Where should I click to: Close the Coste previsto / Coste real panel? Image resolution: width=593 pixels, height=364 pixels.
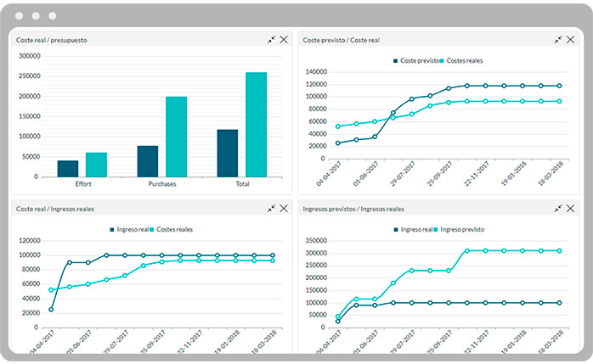[x=571, y=40]
